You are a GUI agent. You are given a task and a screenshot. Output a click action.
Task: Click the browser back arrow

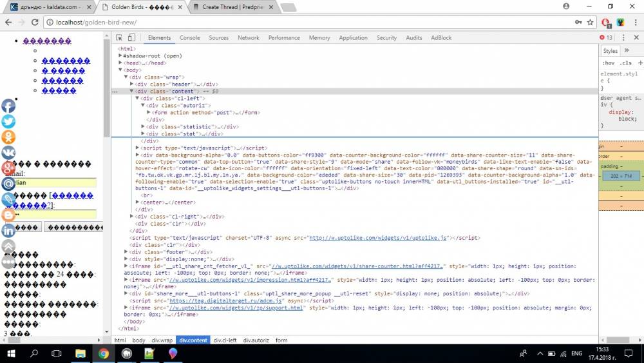point(8,22)
